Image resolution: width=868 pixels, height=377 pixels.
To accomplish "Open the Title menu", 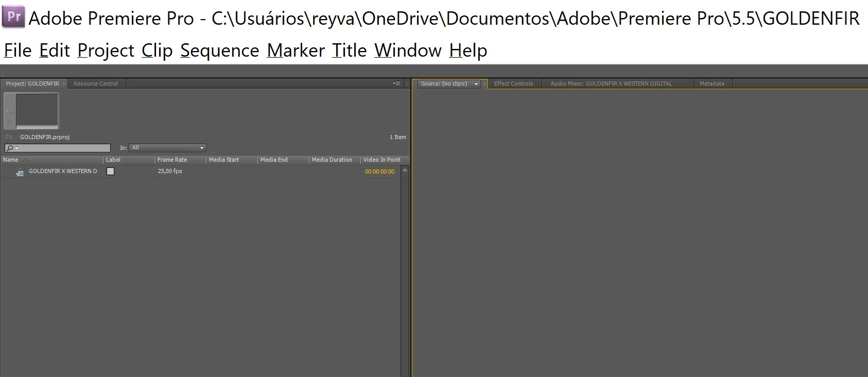I will click(x=350, y=50).
